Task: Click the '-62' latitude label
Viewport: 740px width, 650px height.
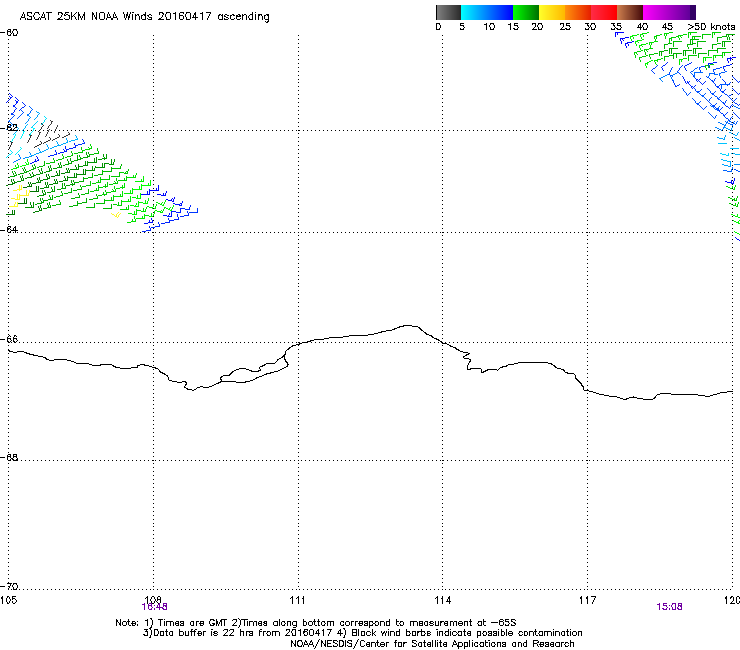Action: tap(9, 128)
